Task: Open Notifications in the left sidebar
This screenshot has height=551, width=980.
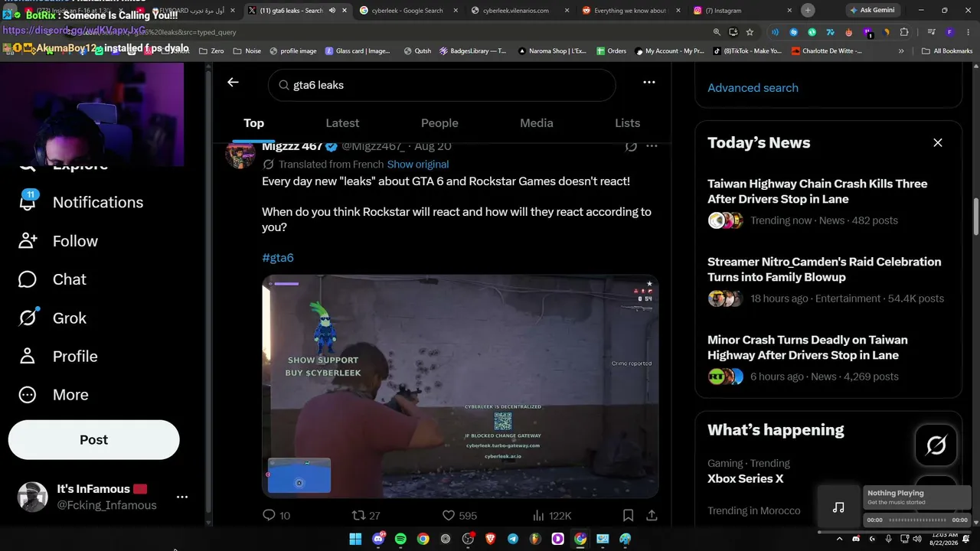Action: tap(81, 202)
